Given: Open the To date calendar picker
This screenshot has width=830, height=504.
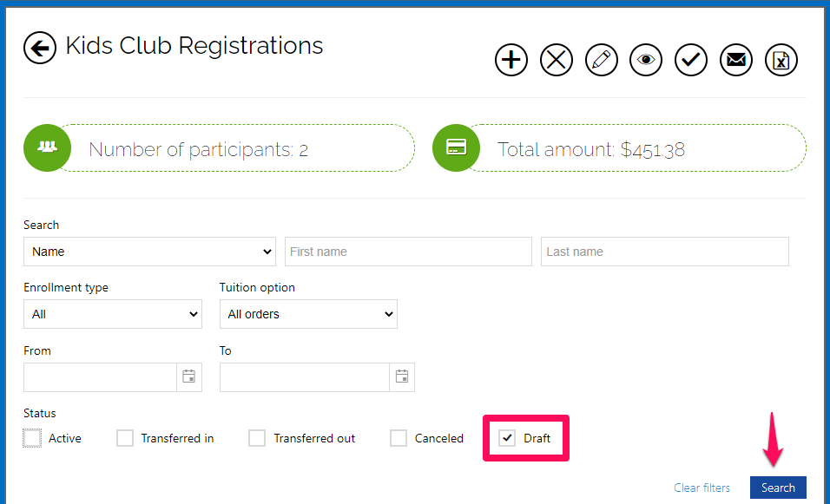Looking at the screenshot, I should click(402, 376).
